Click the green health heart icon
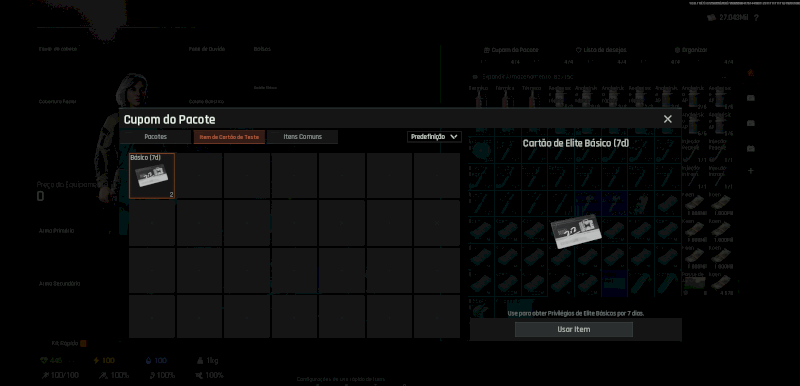The image size is (800, 386). point(43,361)
